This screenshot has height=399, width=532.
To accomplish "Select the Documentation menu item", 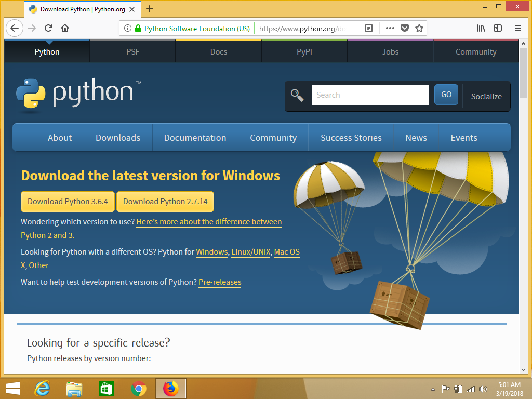I will pyautogui.click(x=195, y=137).
